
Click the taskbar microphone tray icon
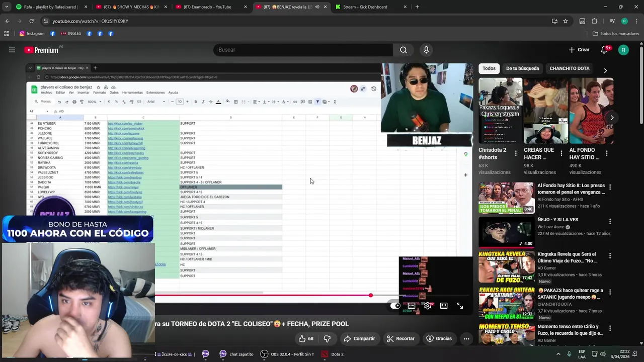[x=569, y=354]
